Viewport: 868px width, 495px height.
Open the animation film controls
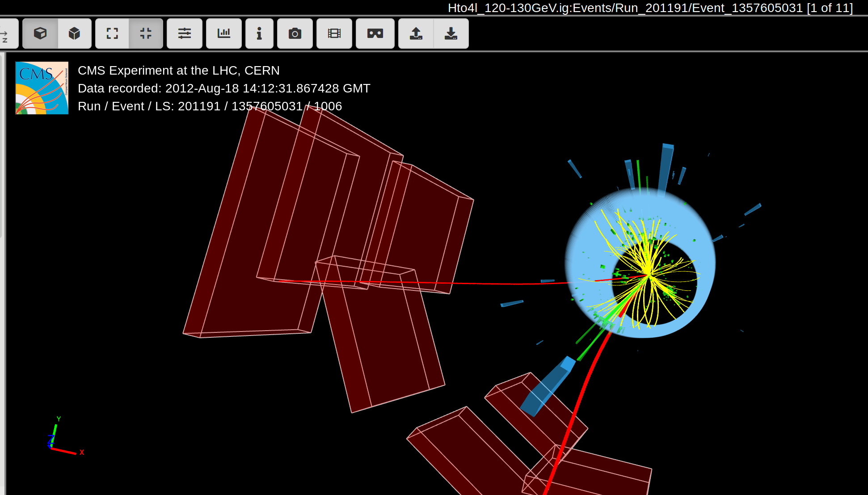[x=334, y=33]
